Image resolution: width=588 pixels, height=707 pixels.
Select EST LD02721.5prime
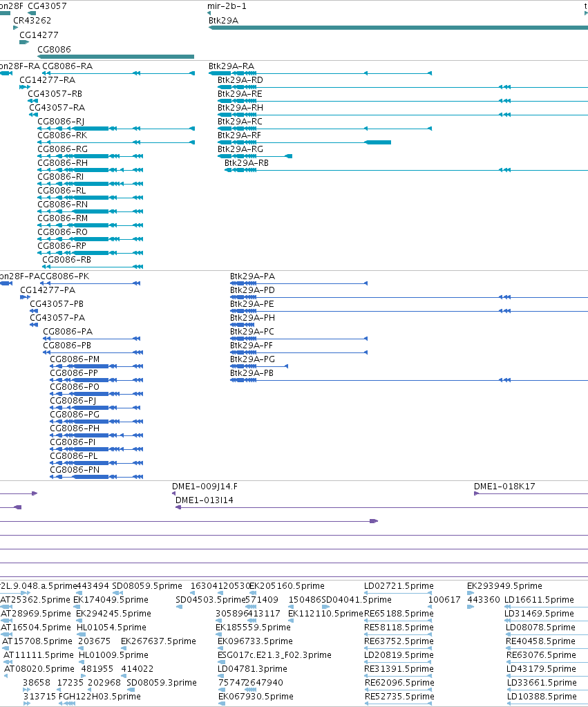(x=399, y=586)
